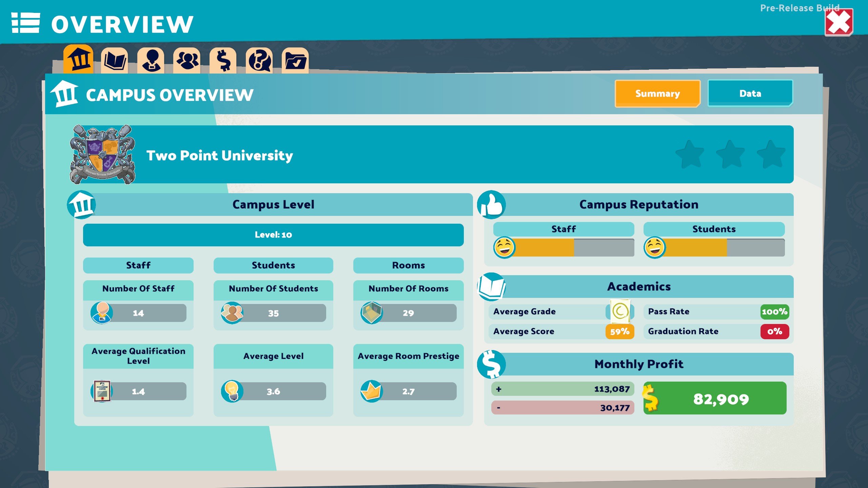Viewport: 868px width, 488px height.
Task: Click the qualification certificate icon
Action: pos(102,391)
